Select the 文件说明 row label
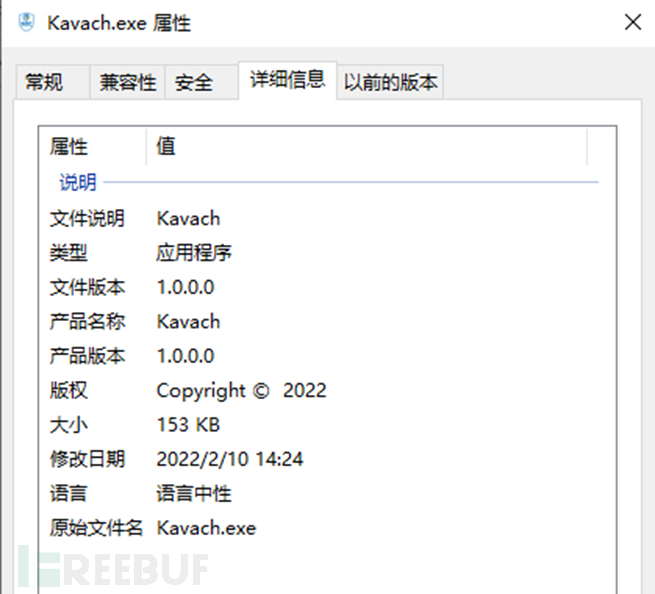655x594 pixels. click(87, 218)
